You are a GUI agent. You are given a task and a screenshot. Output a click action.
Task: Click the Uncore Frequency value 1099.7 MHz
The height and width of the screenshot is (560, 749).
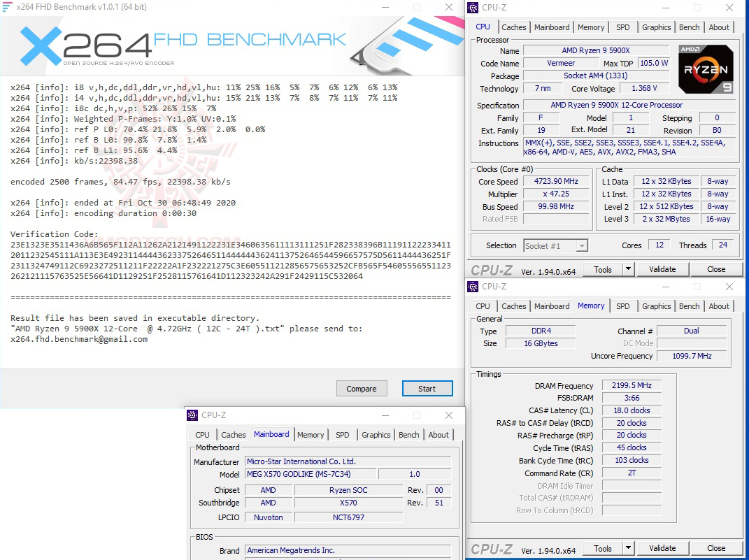692,356
